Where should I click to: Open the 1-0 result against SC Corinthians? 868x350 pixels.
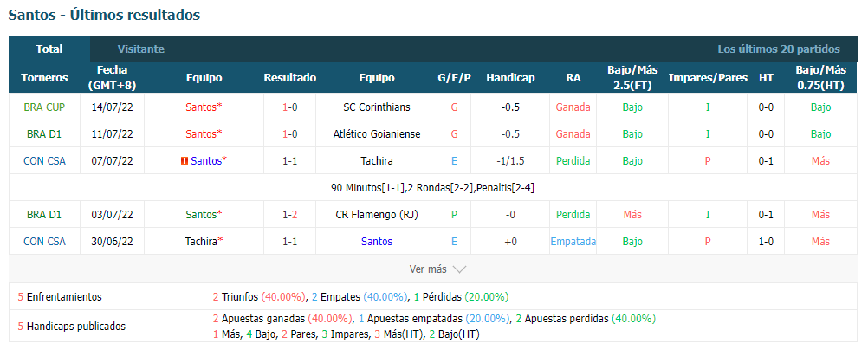click(x=289, y=107)
